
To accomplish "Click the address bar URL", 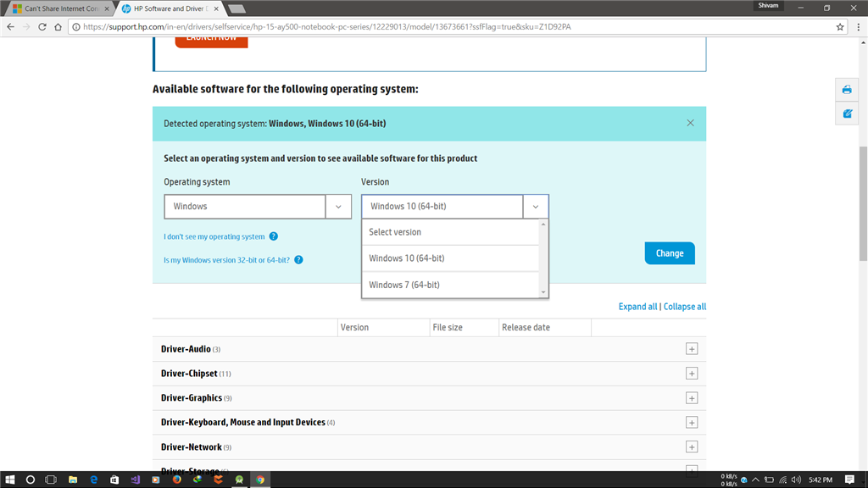I will coord(326,26).
